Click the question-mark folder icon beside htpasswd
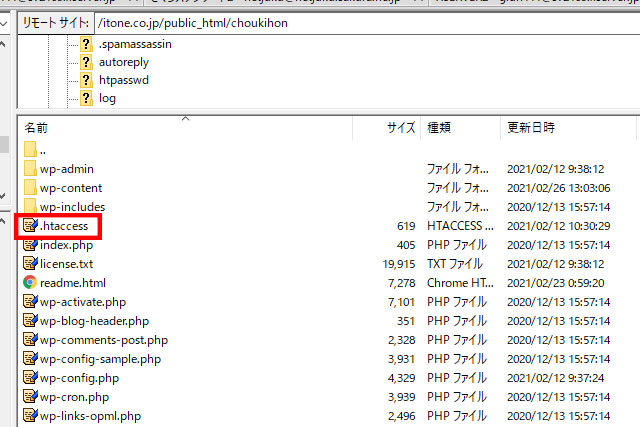This screenshot has height=427, width=640. (86, 80)
